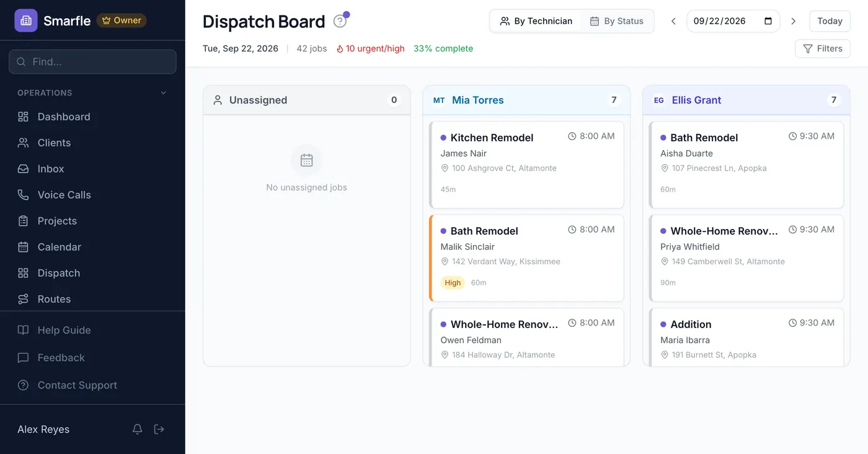Click the High priority badge
Screen dimensions: 868x454
[453, 283]
